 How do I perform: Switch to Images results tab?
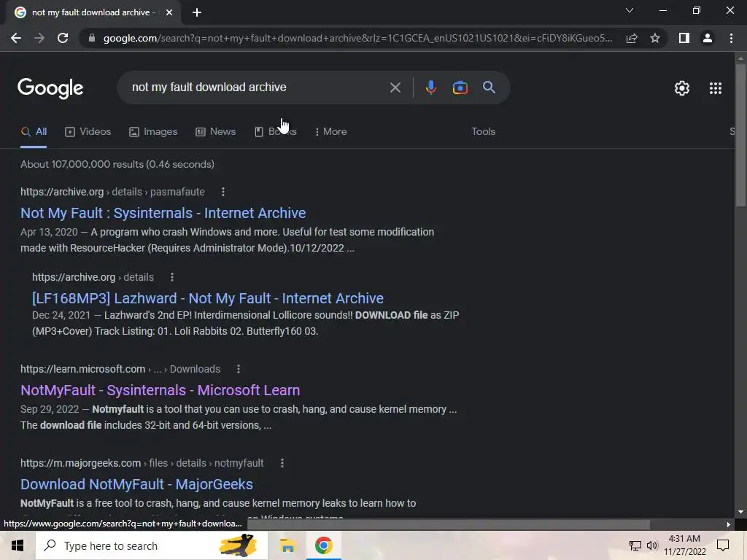[x=153, y=132]
